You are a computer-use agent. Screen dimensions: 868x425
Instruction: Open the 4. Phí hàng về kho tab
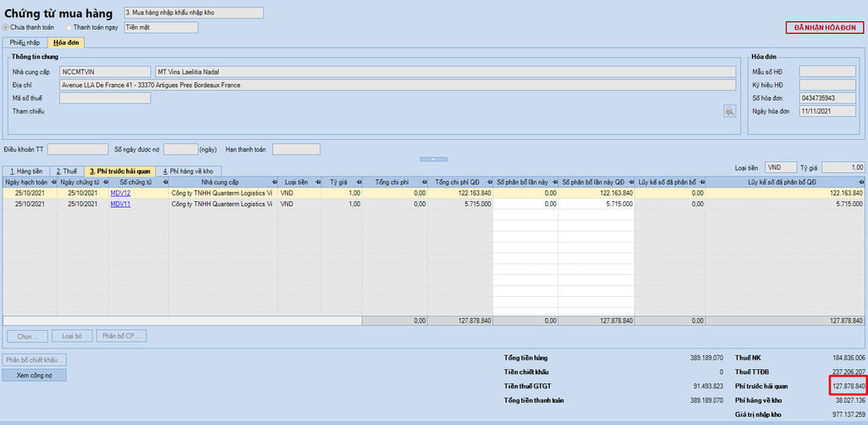click(188, 171)
